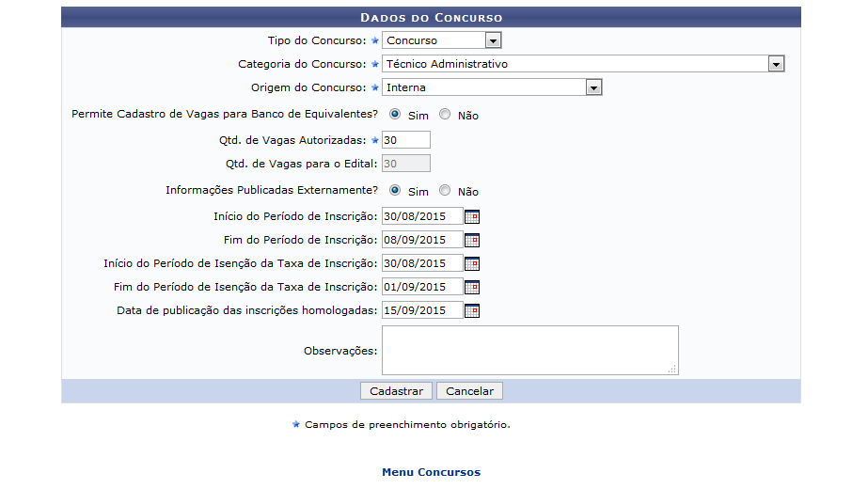
Task: Click the Início do Período de Inscrição date field
Action: click(421, 216)
